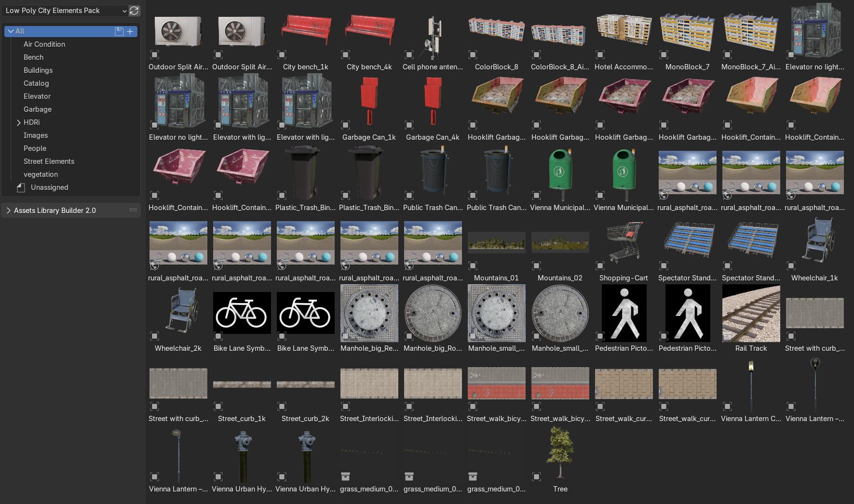
Task: Select the Mountains_01 asset
Action: (x=497, y=249)
